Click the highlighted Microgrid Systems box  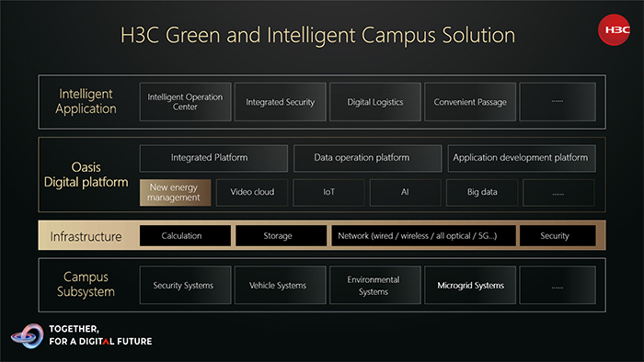click(470, 285)
